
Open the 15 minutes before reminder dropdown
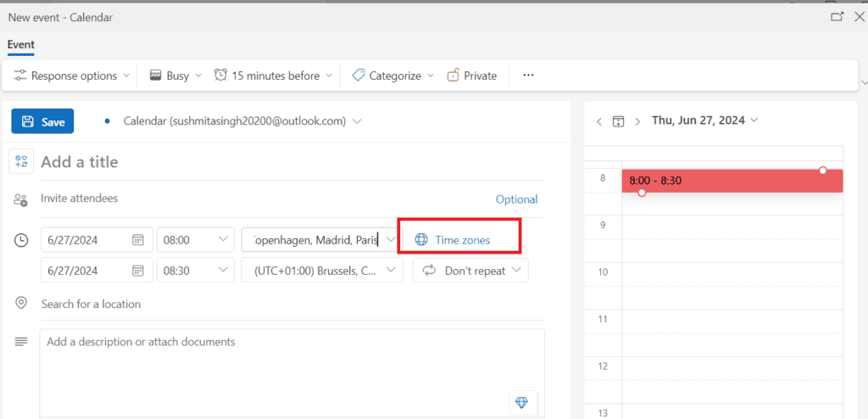(273, 75)
